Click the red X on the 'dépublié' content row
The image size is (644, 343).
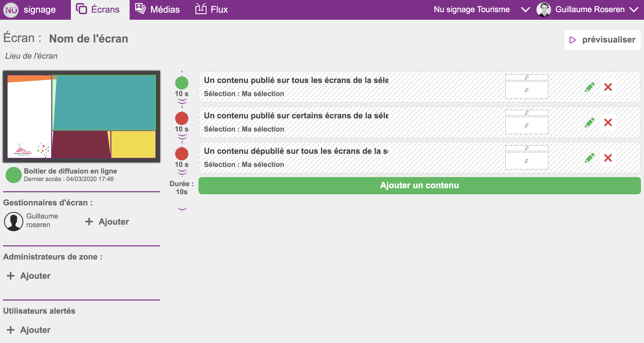point(608,158)
